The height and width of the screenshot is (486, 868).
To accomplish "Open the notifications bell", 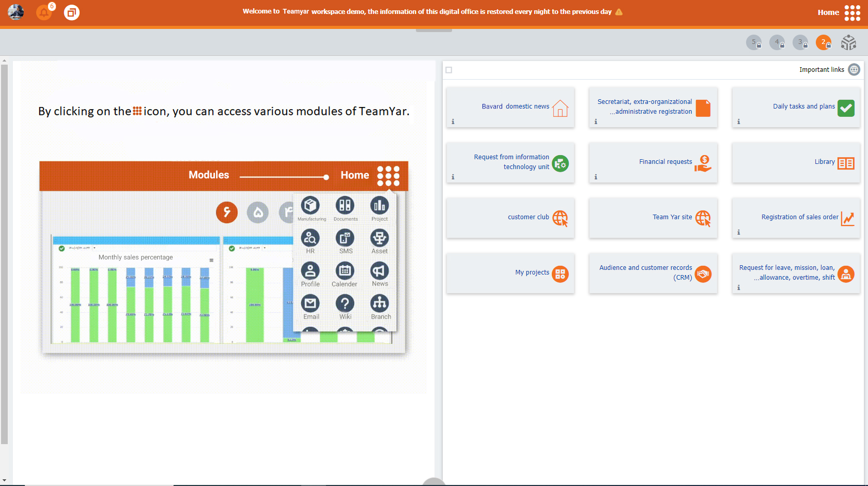I will point(44,12).
